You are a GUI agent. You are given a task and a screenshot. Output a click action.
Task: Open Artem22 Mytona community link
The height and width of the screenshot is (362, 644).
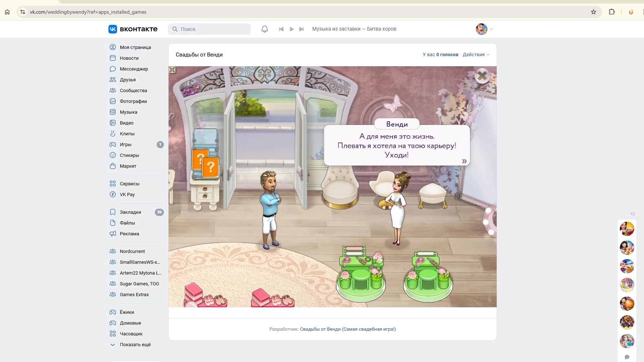[x=140, y=273]
